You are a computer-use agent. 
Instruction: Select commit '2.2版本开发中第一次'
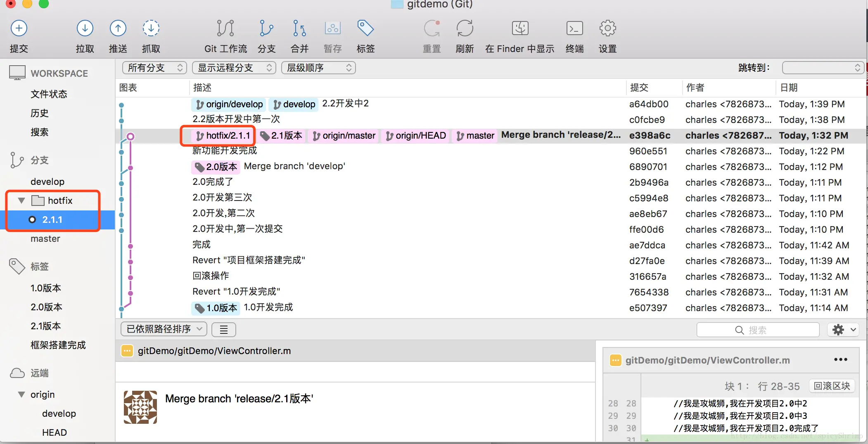click(x=491, y=120)
